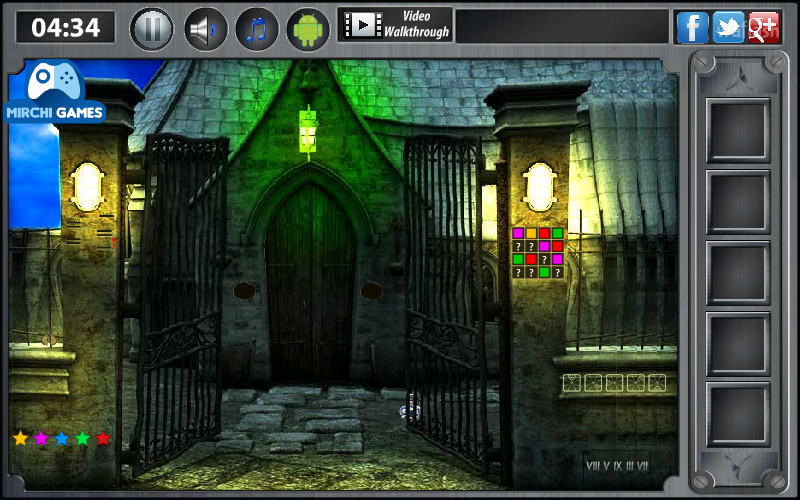
Task: Click the last pattern box on the ledge
Action: pyautogui.click(x=657, y=383)
